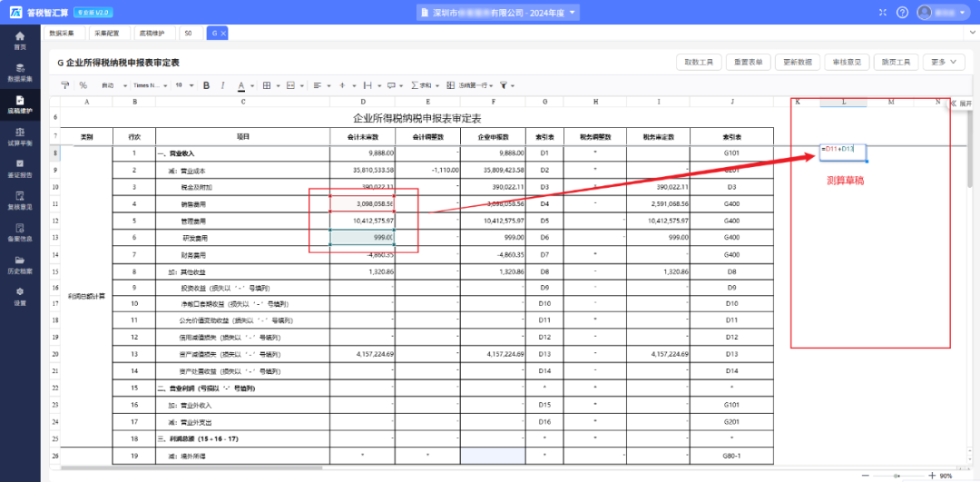Click the 更新数据 button
The width and height of the screenshot is (980, 482).
pyautogui.click(x=799, y=62)
